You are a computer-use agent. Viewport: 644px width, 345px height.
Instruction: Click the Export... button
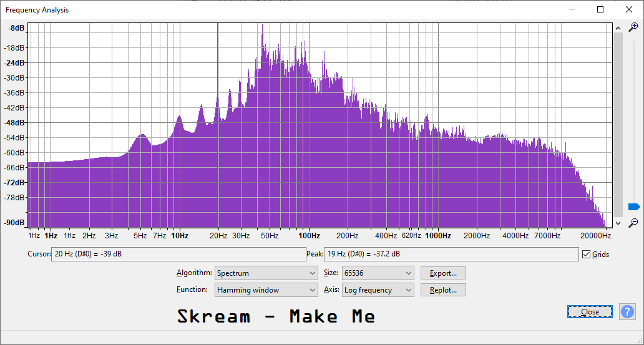pyautogui.click(x=443, y=273)
